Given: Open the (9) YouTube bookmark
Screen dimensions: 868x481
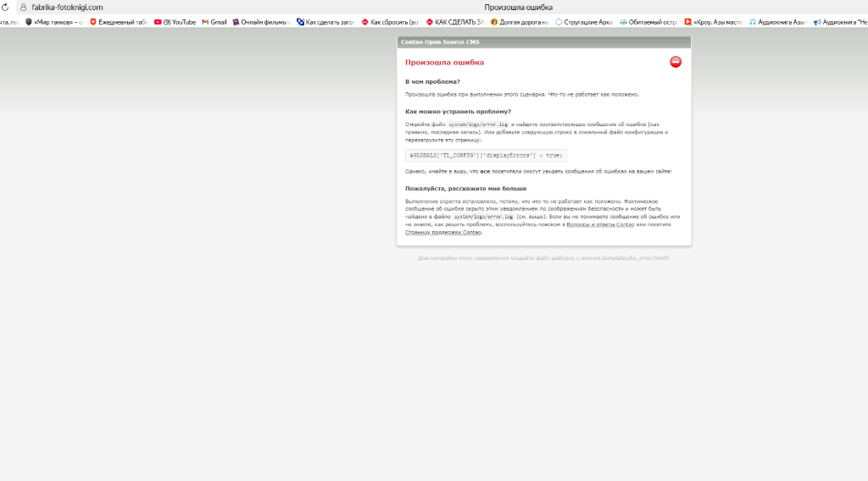Looking at the screenshot, I should 175,22.
